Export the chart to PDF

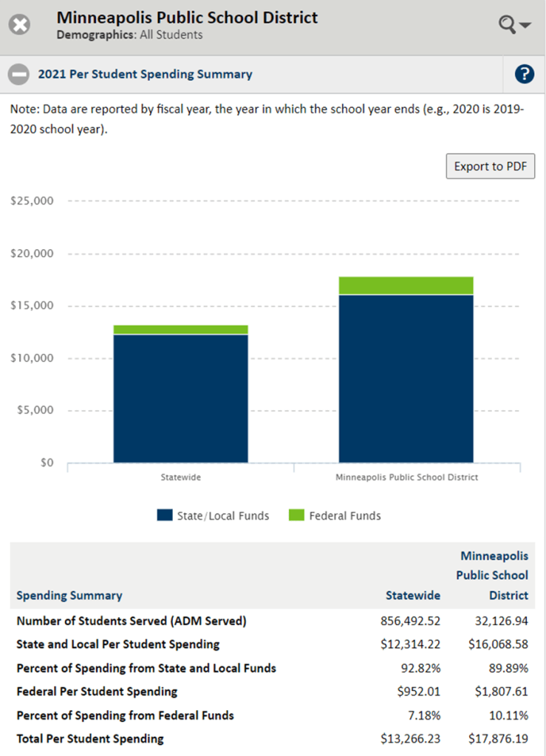pos(490,166)
